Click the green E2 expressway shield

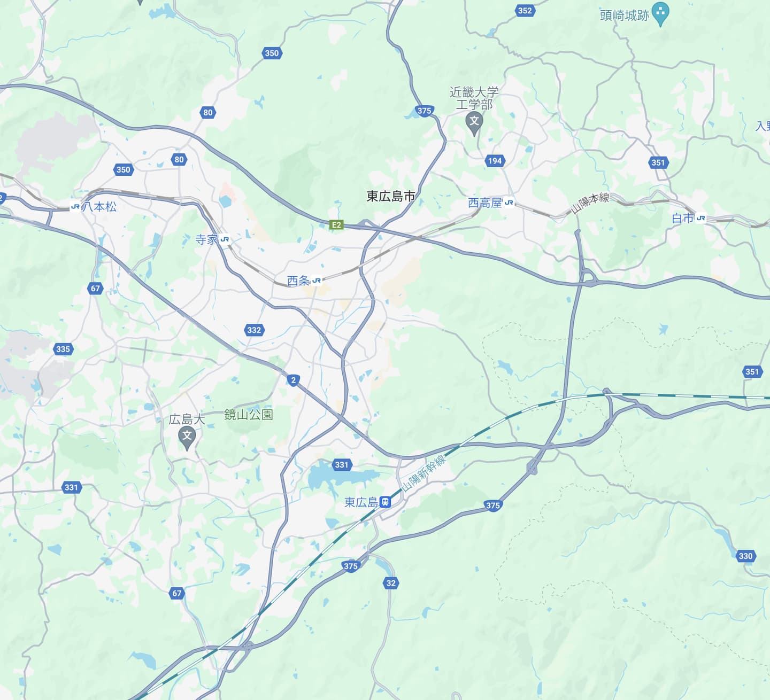(336, 225)
